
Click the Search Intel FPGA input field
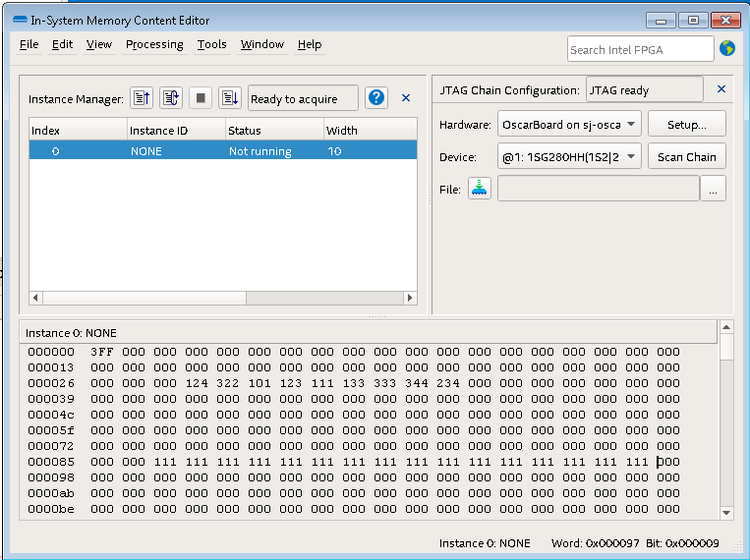(640, 49)
